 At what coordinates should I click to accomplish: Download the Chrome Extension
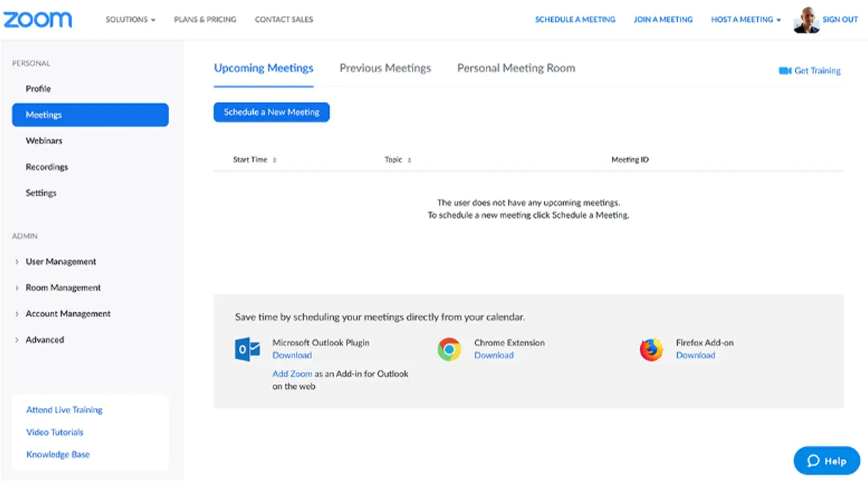point(494,355)
